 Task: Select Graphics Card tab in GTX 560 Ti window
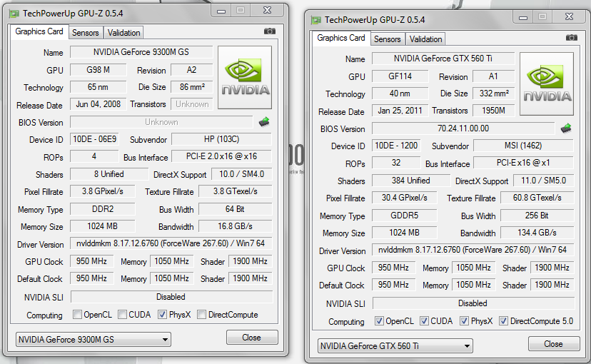pos(341,38)
